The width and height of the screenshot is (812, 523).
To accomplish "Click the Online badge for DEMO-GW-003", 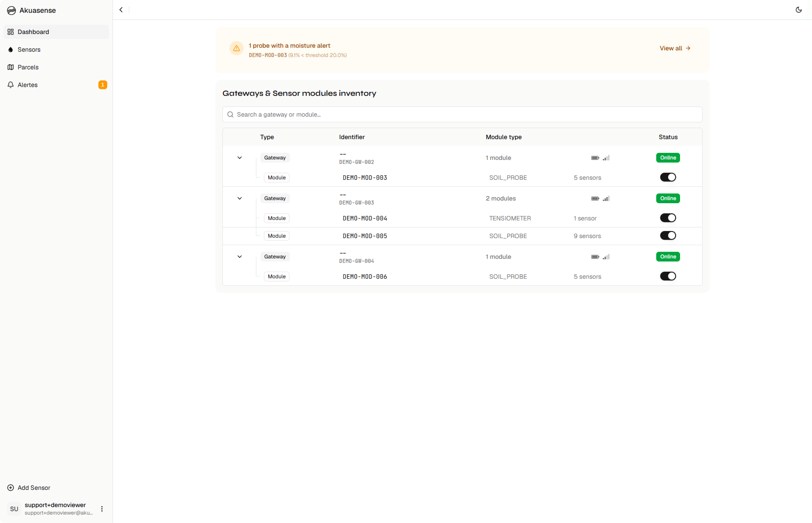I will [x=668, y=198].
